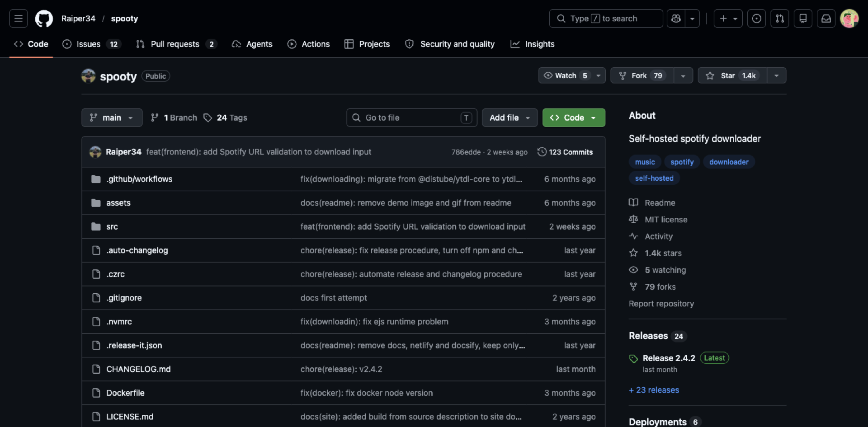This screenshot has width=868, height=427.
Task: Open the .release-it.json file
Action: (x=134, y=345)
